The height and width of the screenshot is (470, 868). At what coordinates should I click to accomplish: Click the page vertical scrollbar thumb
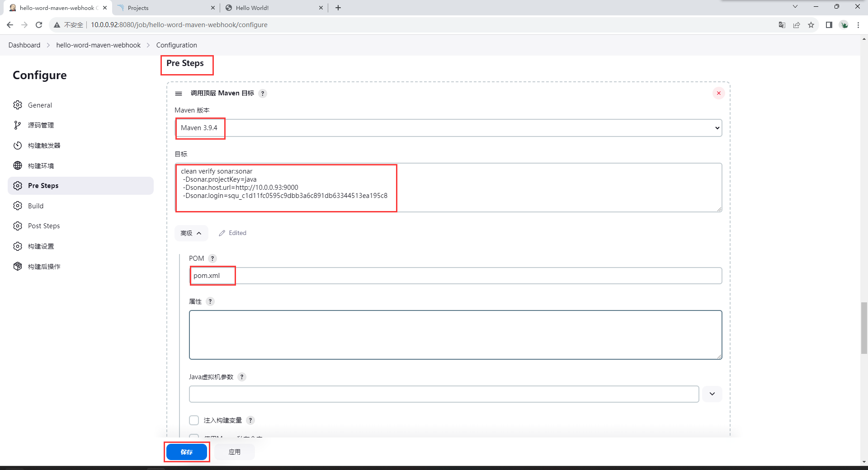point(864,328)
